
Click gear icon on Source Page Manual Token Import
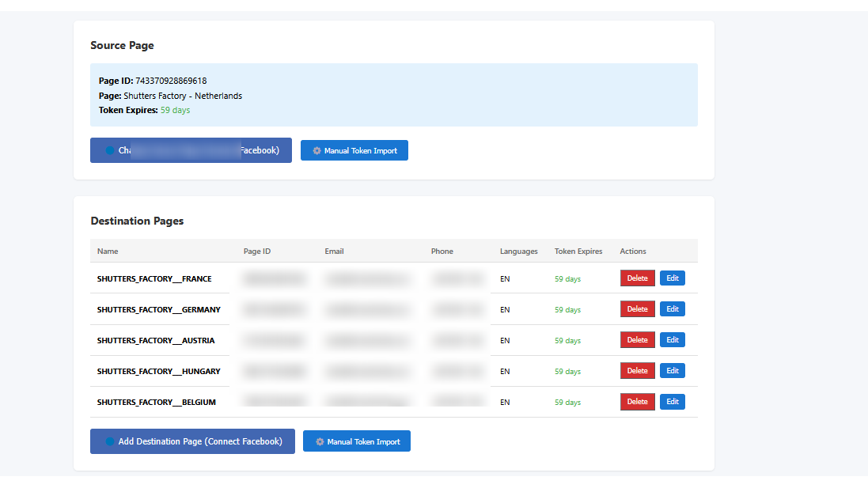[316, 150]
